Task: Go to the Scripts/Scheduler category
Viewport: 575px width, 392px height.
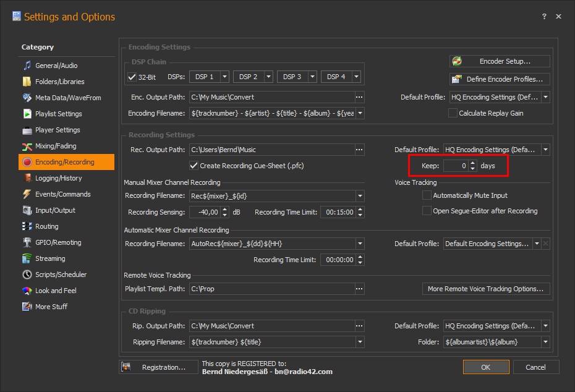Action: pyautogui.click(x=66, y=275)
